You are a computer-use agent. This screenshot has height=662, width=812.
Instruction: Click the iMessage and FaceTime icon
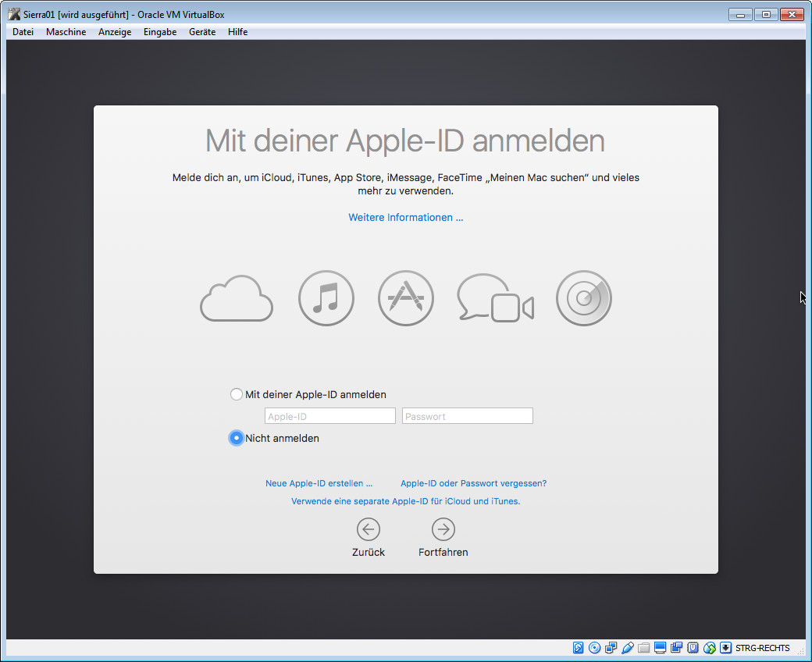[x=495, y=298]
